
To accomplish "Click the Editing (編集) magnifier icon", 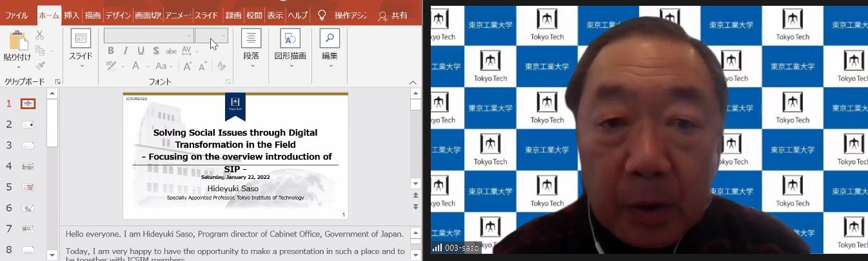I will (330, 38).
